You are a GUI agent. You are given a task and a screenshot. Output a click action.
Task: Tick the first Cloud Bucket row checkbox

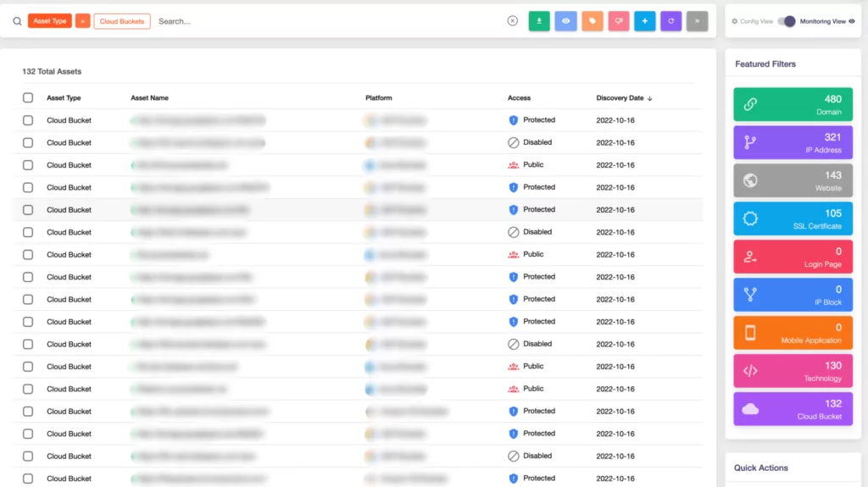point(28,120)
